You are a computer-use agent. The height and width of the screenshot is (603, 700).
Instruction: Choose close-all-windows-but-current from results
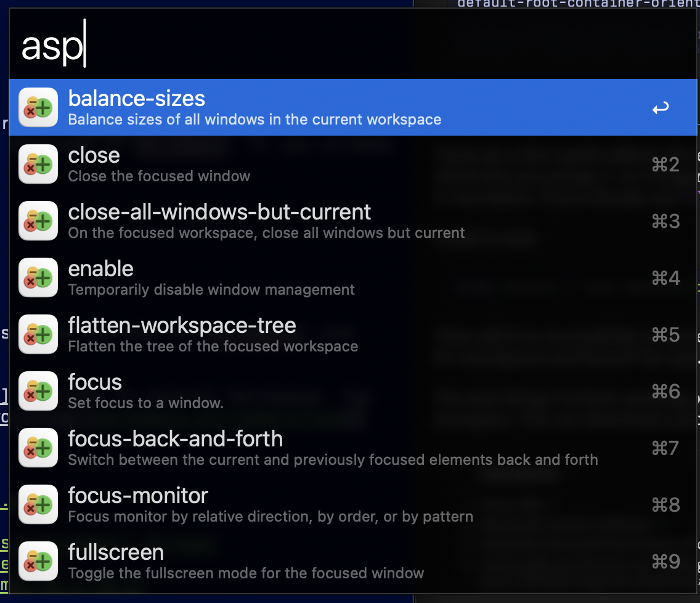tap(219, 212)
